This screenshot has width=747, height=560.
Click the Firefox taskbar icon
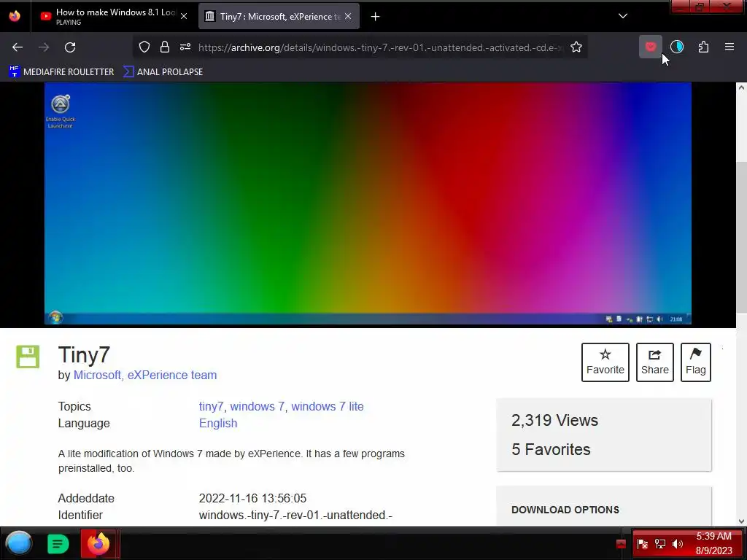click(98, 543)
